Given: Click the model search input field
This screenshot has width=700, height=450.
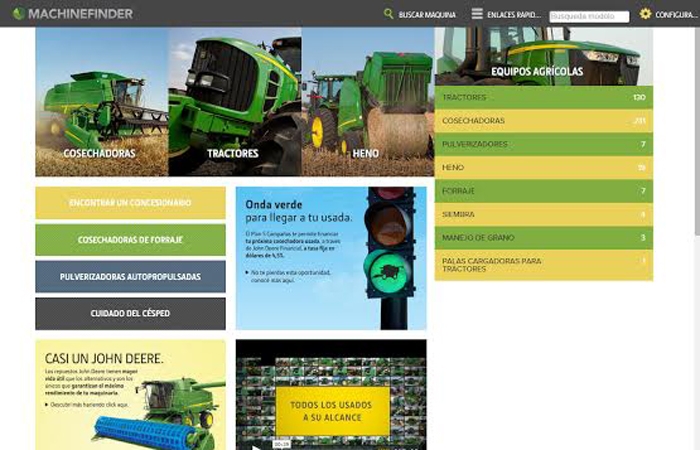Looking at the screenshot, I should 589,17.
